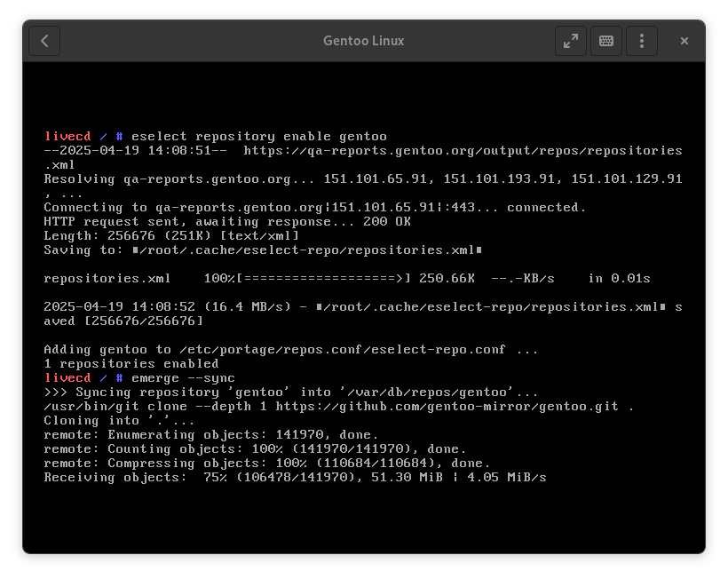Click the 'in 0.01s' duration text
Viewport: 728px width, 579px height.
(x=619, y=279)
